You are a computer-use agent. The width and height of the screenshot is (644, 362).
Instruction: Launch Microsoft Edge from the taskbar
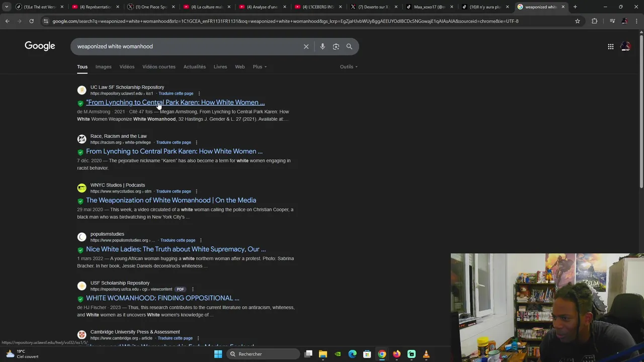pos(352,354)
